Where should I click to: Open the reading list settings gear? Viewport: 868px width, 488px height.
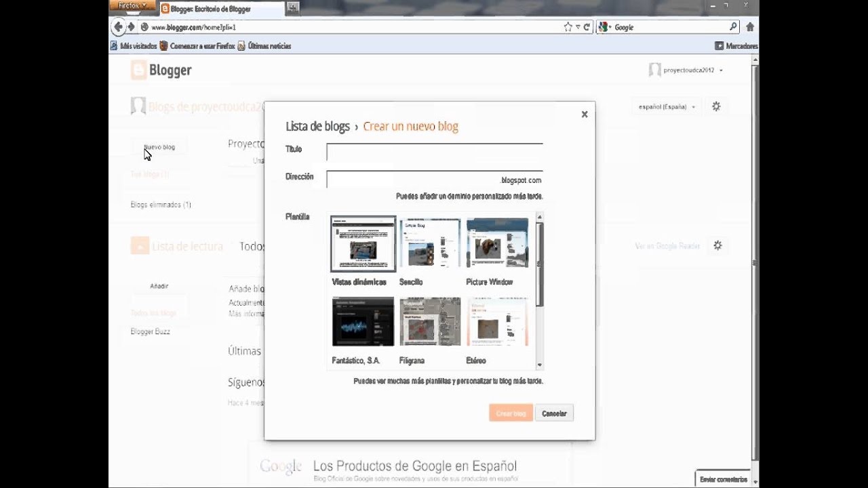point(717,245)
